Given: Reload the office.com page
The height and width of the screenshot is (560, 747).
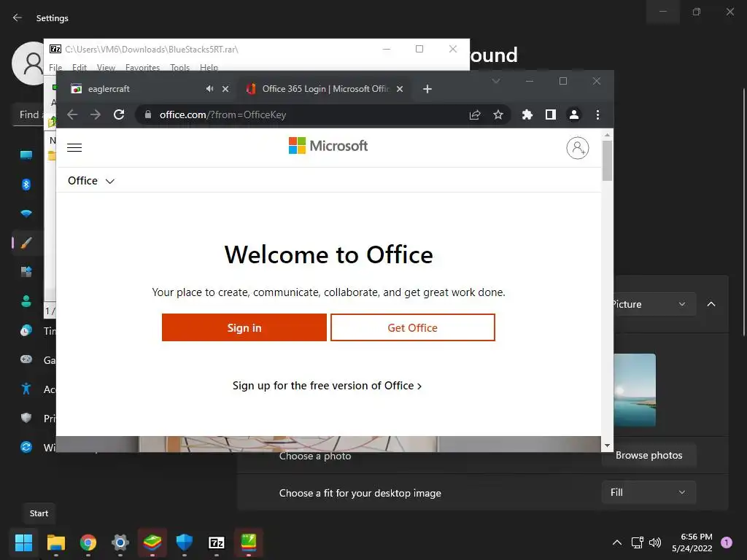Looking at the screenshot, I should pos(119,114).
